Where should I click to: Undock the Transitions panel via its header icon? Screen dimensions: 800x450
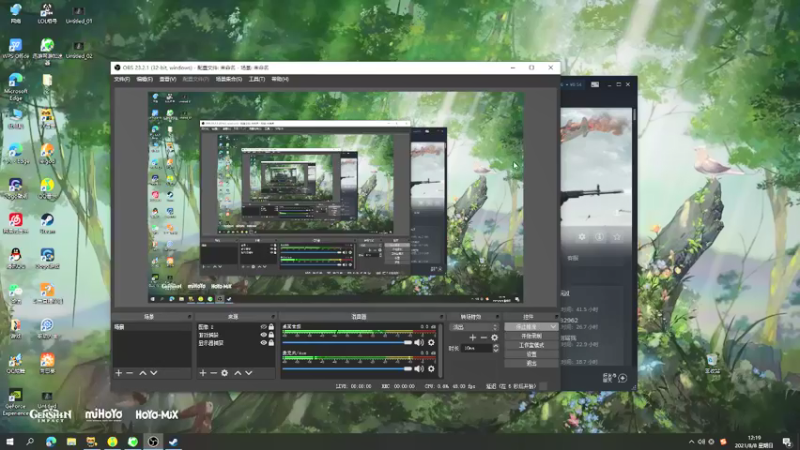pyautogui.click(x=497, y=317)
